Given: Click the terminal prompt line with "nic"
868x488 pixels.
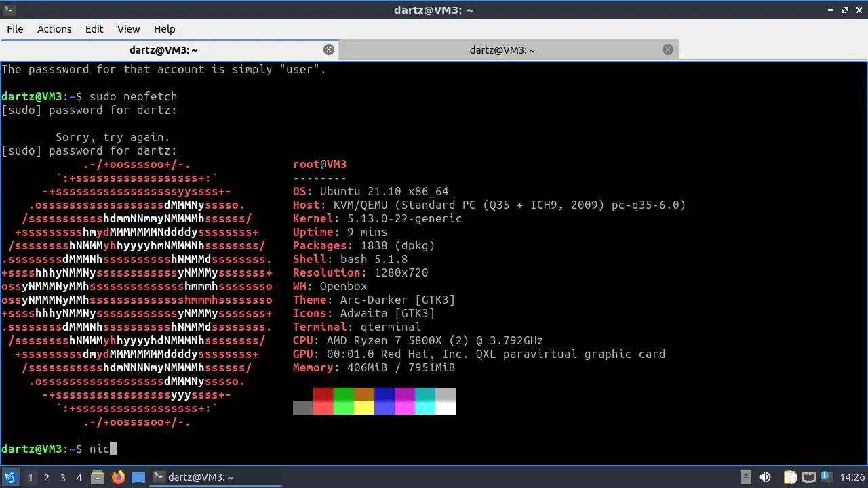Looking at the screenshot, I should click(60, 449).
